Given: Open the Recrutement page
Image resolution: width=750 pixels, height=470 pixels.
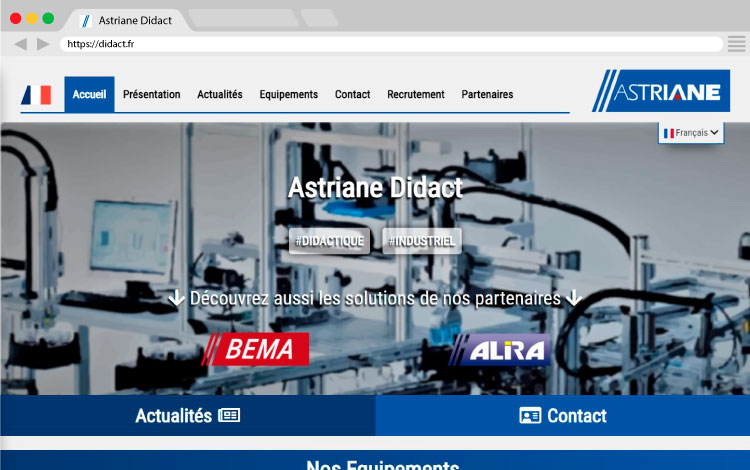Looking at the screenshot, I should pyautogui.click(x=415, y=95).
